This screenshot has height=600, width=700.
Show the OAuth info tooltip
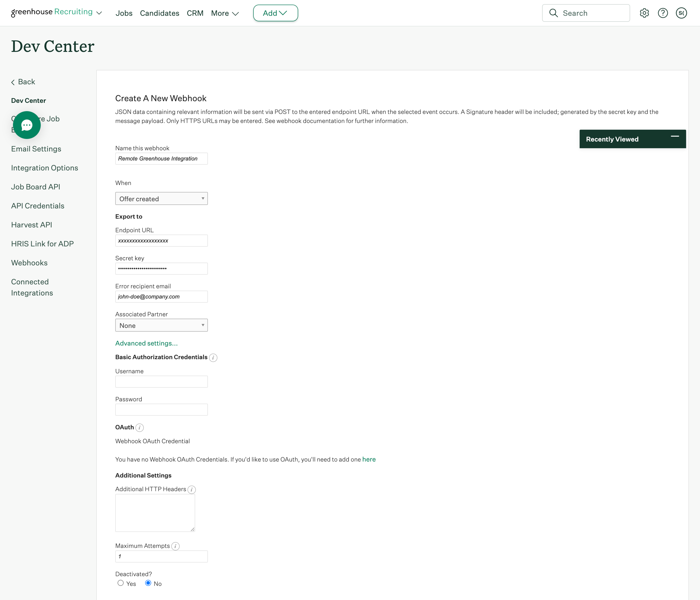pyautogui.click(x=140, y=428)
